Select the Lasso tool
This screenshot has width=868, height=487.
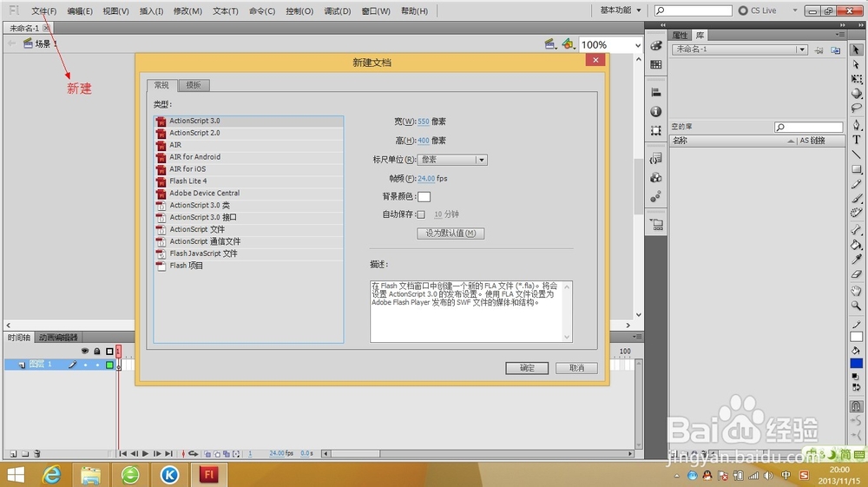(856, 108)
